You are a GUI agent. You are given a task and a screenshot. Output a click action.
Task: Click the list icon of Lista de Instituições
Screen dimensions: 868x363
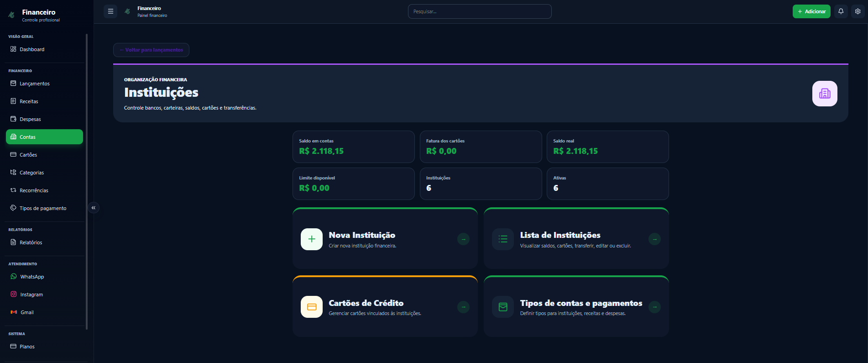[503, 239]
